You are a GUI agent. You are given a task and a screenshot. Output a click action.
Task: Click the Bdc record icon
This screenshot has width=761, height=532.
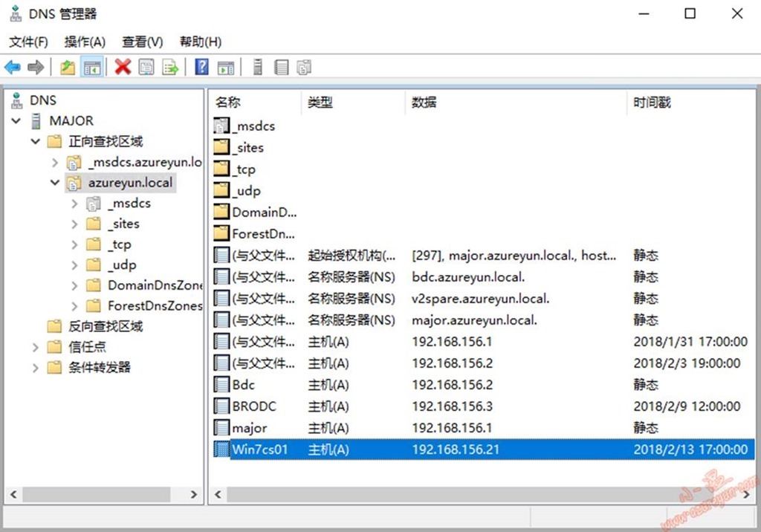click(x=221, y=385)
